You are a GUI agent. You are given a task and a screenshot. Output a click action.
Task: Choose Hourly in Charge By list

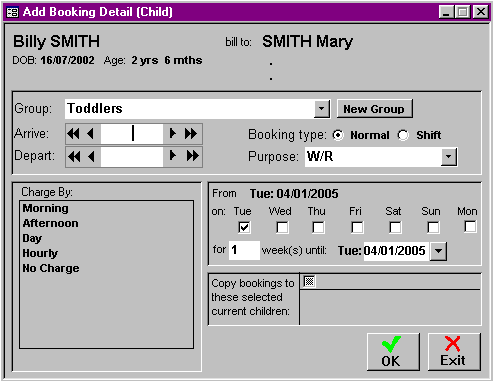click(x=40, y=253)
